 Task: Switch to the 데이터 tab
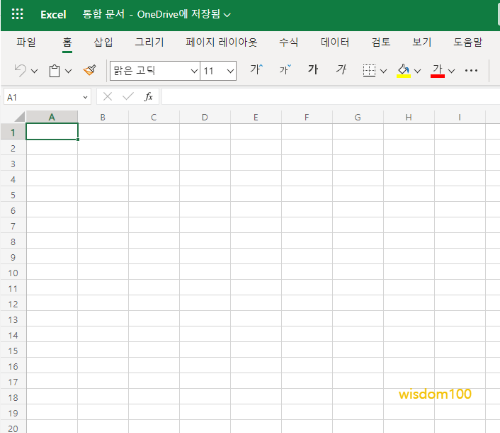point(335,42)
